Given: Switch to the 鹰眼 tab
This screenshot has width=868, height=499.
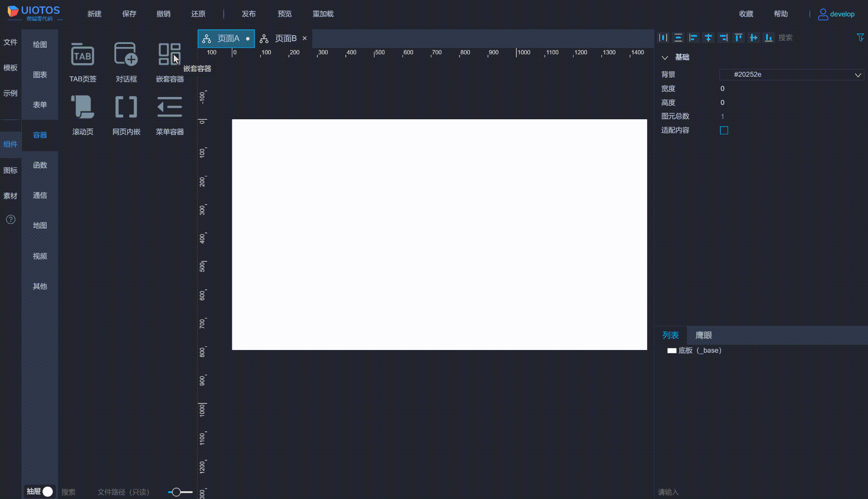Looking at the screenshot, I should (x=703, y=335).
